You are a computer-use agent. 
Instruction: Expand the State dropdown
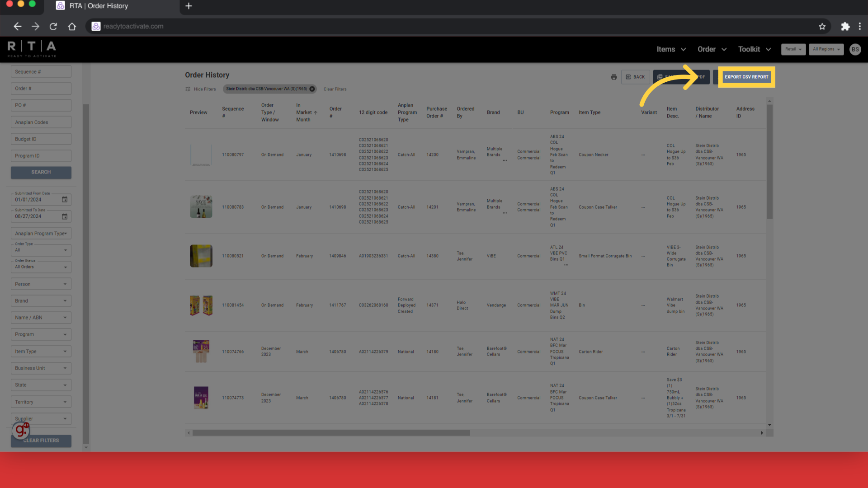pyautogui.click(x=41, y=385)
